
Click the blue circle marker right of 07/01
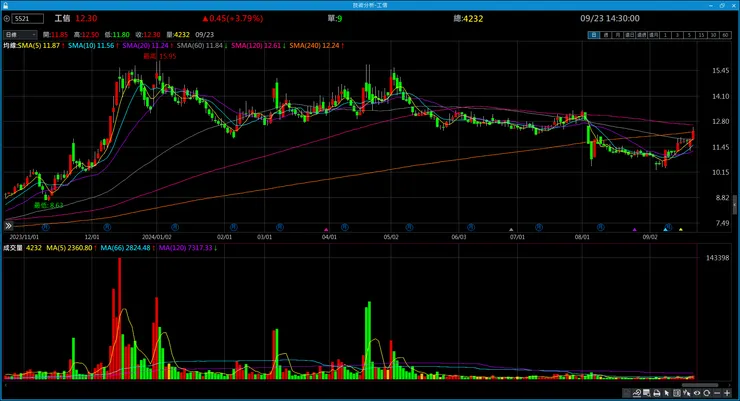tap(539, 227)
